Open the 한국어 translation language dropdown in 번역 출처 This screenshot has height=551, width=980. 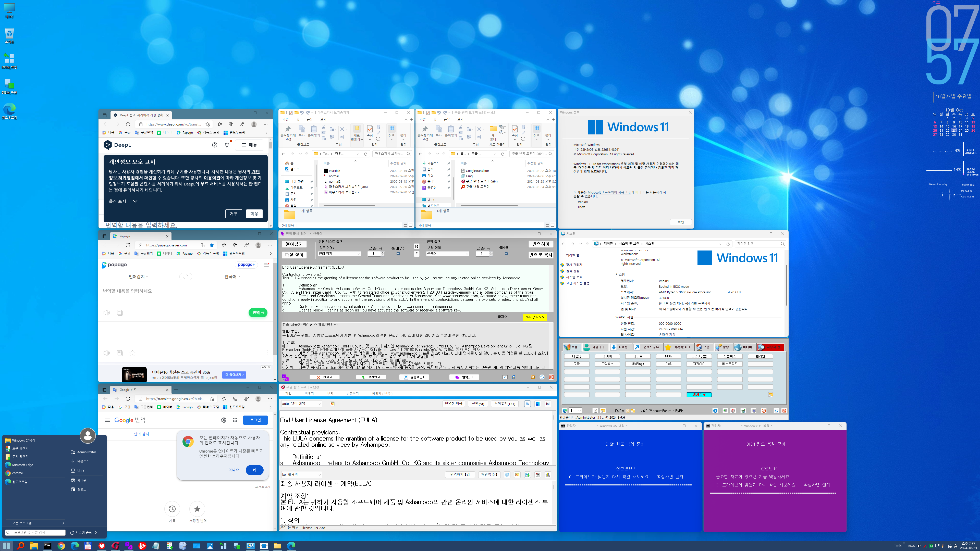coord(447,254)
